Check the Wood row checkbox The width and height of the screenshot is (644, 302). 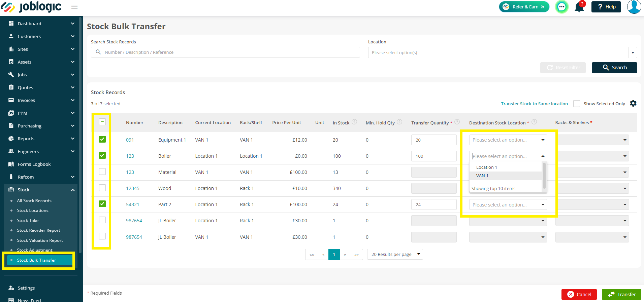[x=102, y=188]
